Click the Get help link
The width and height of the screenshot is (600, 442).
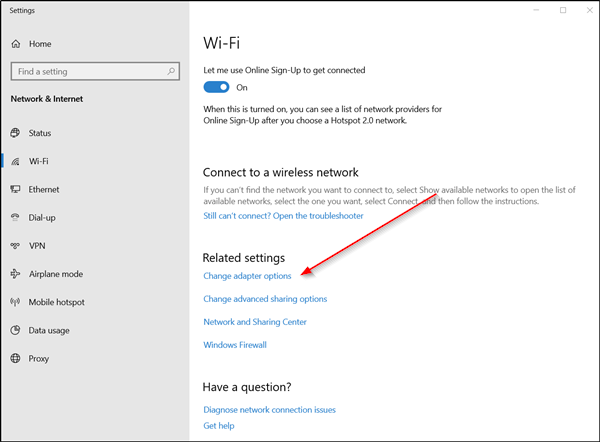click(x=218, y=425)
